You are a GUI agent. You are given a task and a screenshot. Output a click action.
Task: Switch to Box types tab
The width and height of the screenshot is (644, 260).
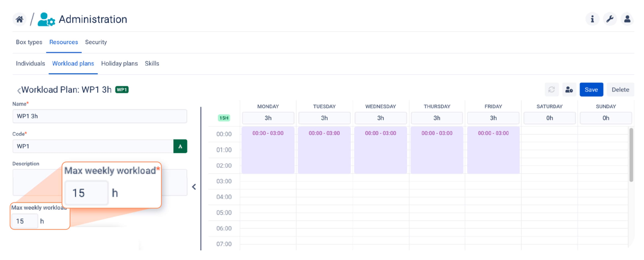29,42
